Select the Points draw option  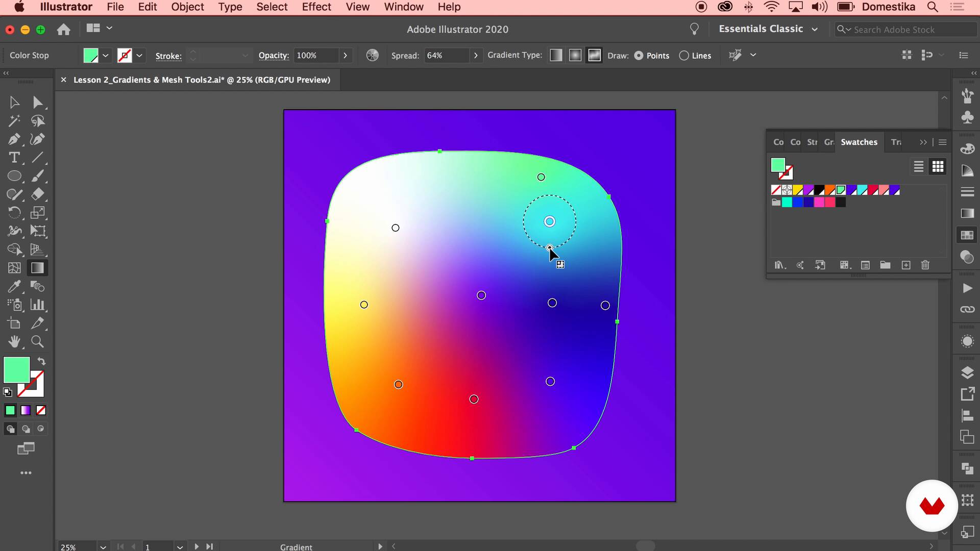[x=639, y=56]
